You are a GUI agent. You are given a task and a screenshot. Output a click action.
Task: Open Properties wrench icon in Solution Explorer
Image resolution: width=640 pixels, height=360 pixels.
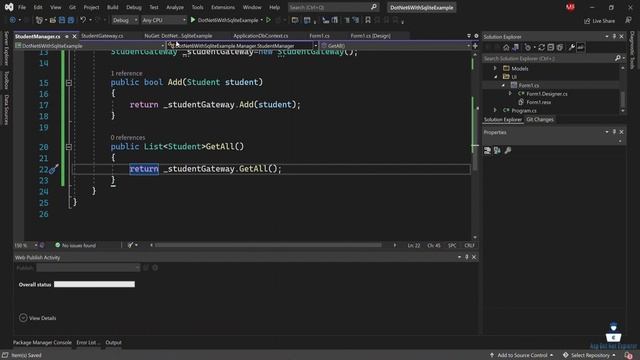571,47
